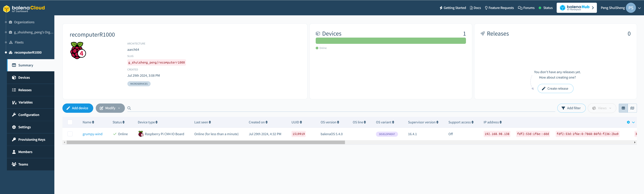Open the Teams sidebar tab
The width and height of the screenshot is (644, 194).
tap(31, 165)
